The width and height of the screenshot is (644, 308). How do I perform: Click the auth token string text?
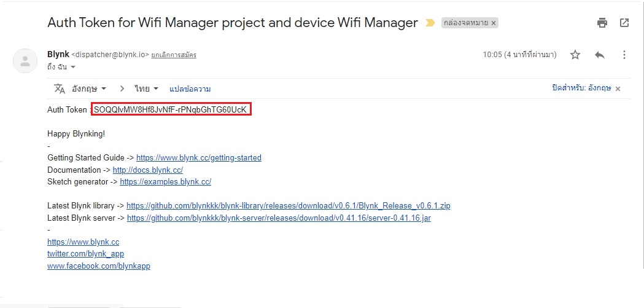(x=171, y=110)
